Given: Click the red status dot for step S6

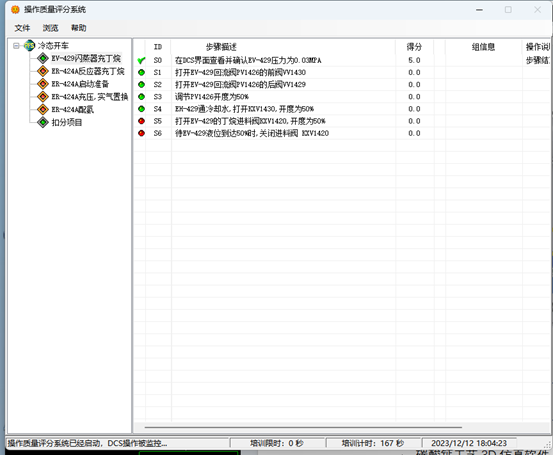Looking at the screenshot, I should tap(141, 133).
